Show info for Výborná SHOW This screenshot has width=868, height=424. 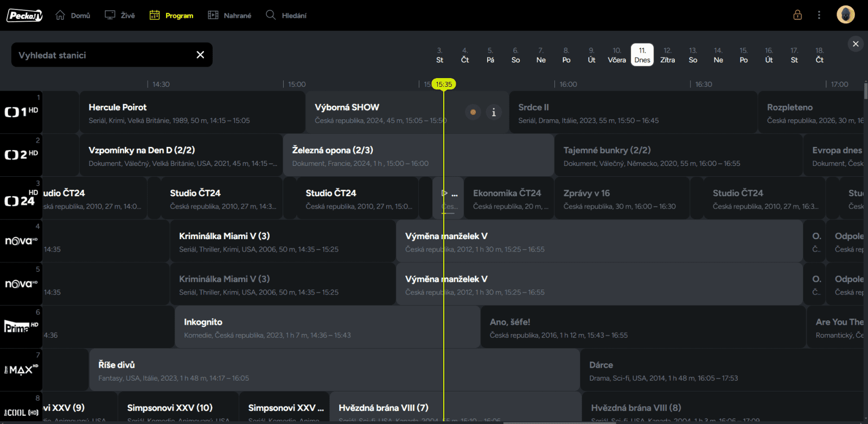pos(494,112)
